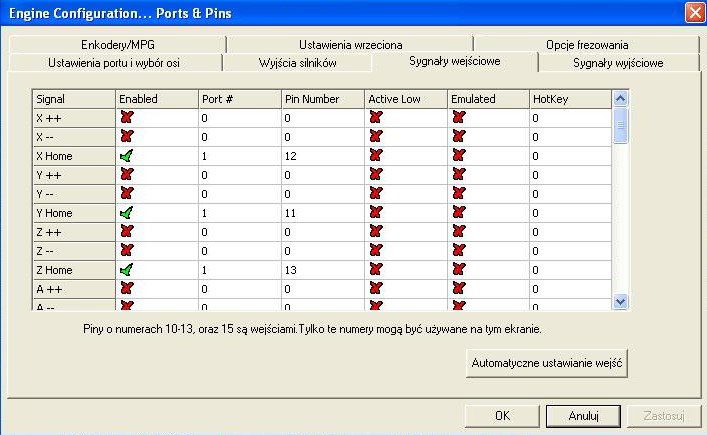Toggle Active Low for Y Home

point(376,212)
